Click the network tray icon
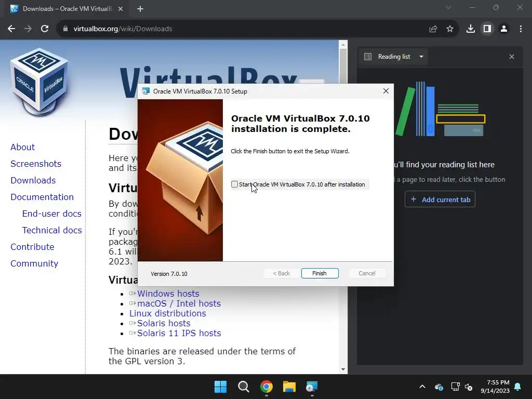Image resolution: width=532 pixels, height=399 pixels. pyautogui.click(x=455, y=387)
